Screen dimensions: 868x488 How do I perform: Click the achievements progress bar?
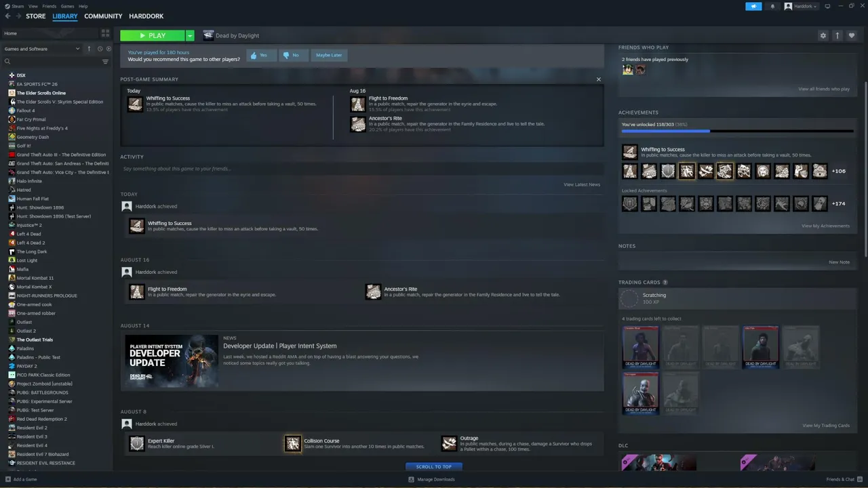coord(737,131)
